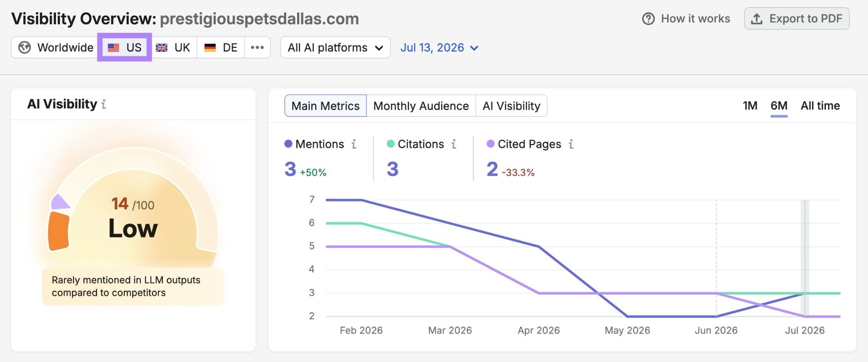Switch to the Main Metrics tab
Screen dimensions: 868x362
pos(325,106)
